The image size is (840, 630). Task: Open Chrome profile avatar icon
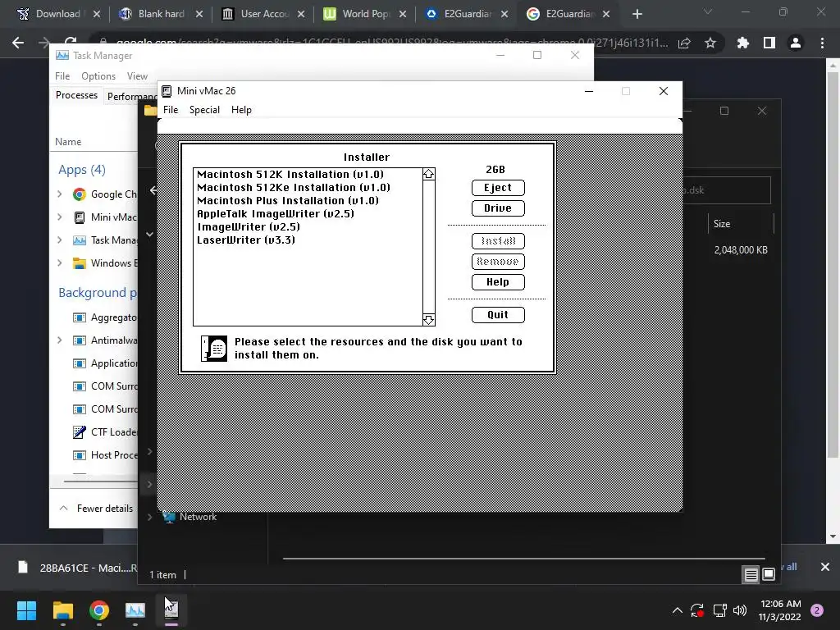(x=796, y=43)
